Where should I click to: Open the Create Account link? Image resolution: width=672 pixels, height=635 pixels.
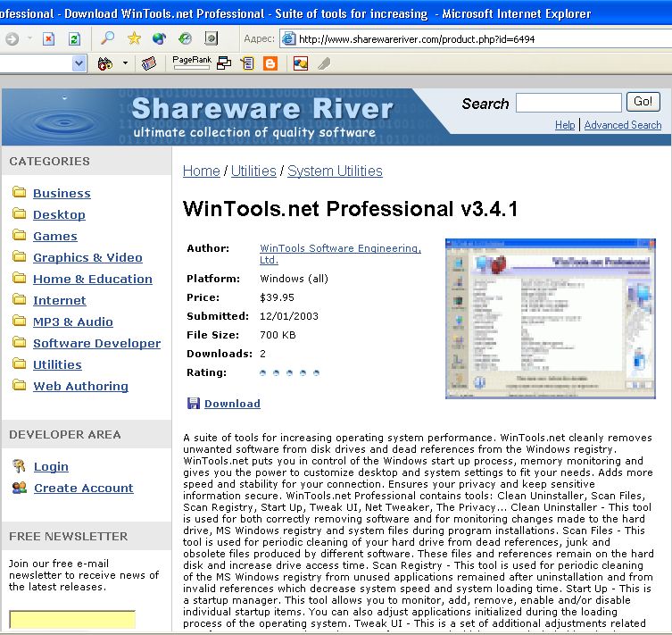click(84, 488)
